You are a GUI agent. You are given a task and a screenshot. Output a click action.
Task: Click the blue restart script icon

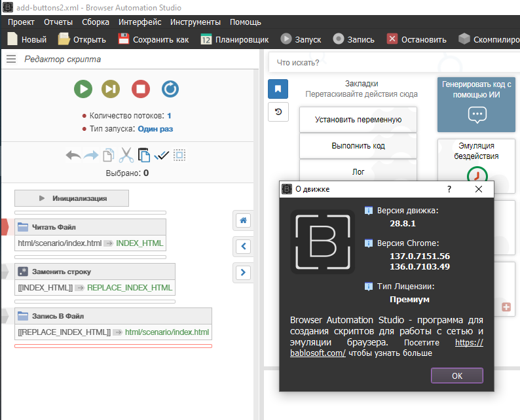point(170,88)
